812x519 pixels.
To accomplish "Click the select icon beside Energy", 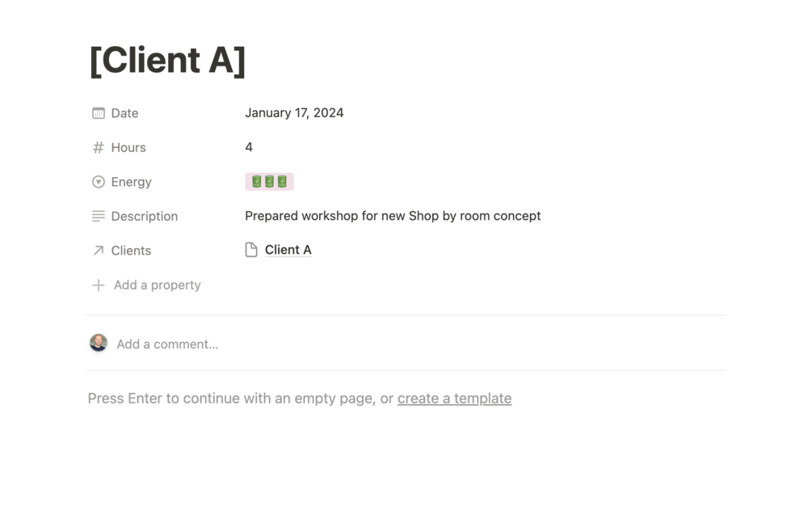I will pos(99,182).
